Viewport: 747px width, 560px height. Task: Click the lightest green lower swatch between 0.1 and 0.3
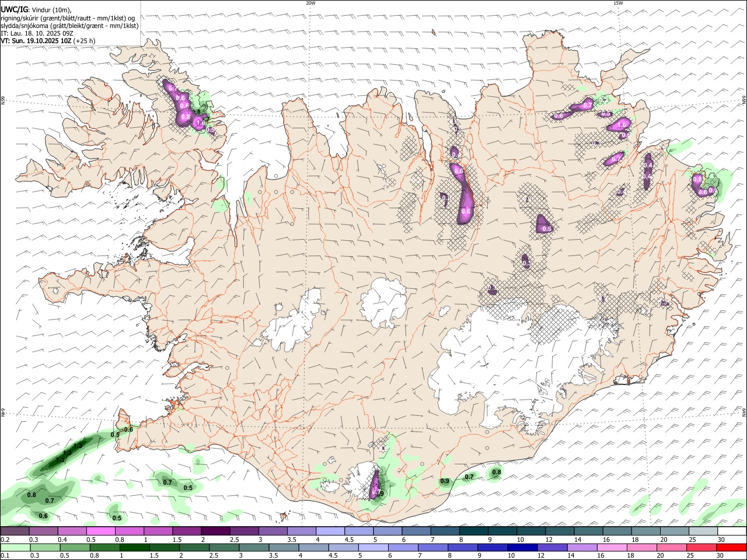pos(15,547)
